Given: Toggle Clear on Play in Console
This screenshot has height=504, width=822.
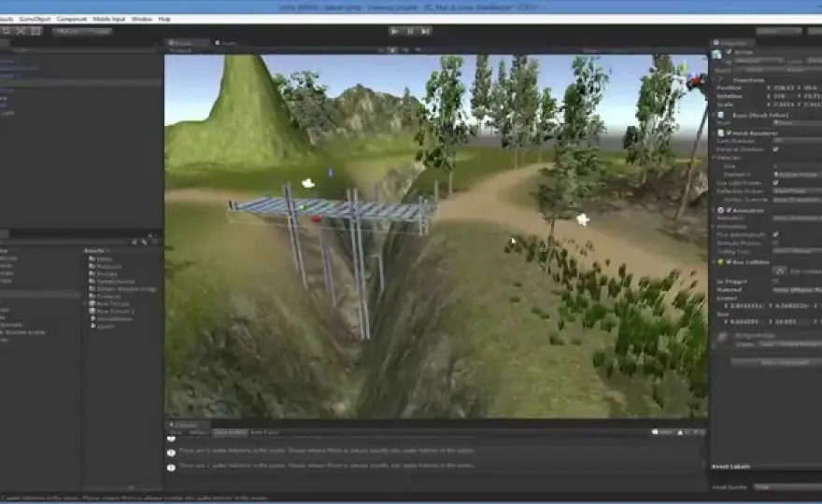Looking at the screenshot, I should point(230,433).
